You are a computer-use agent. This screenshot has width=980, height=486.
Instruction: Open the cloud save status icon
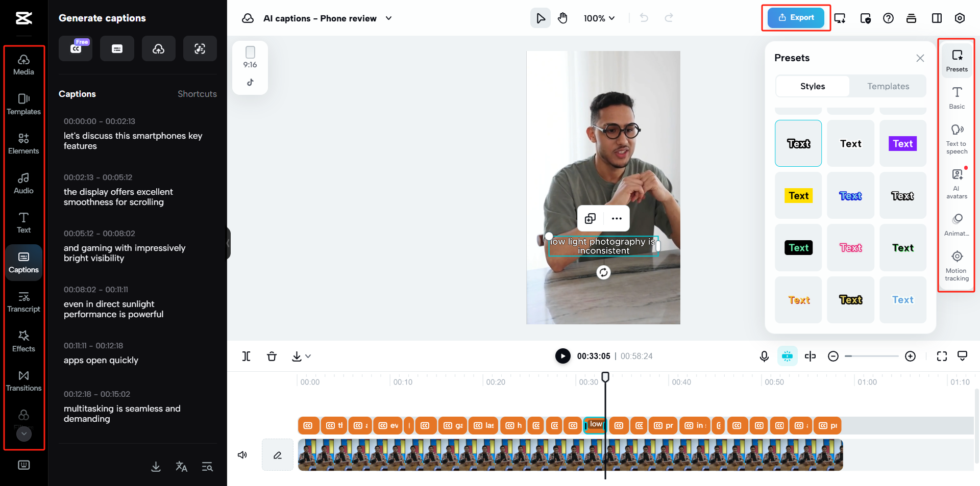(x=248, y=18)
